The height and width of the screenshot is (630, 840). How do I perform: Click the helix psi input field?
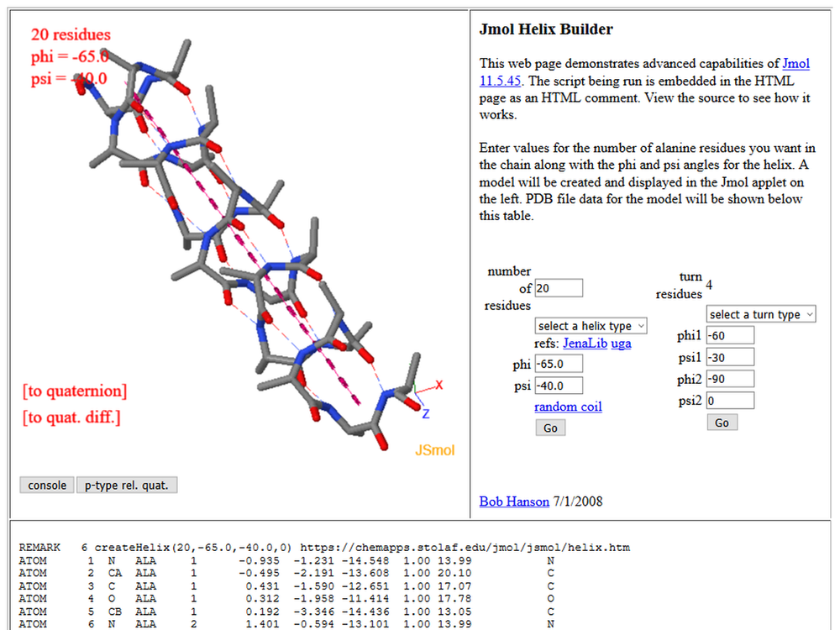pos(559,386)
